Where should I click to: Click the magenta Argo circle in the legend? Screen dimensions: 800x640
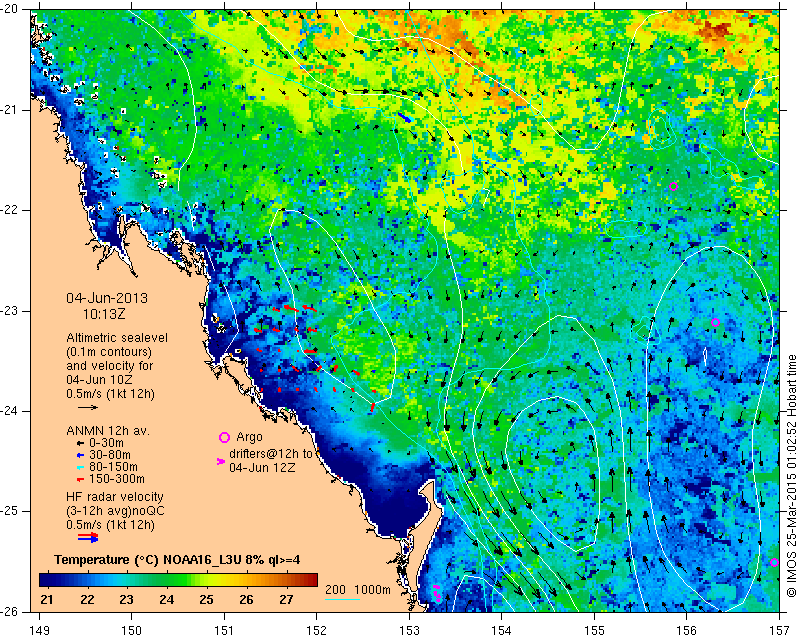coord(224,437)
